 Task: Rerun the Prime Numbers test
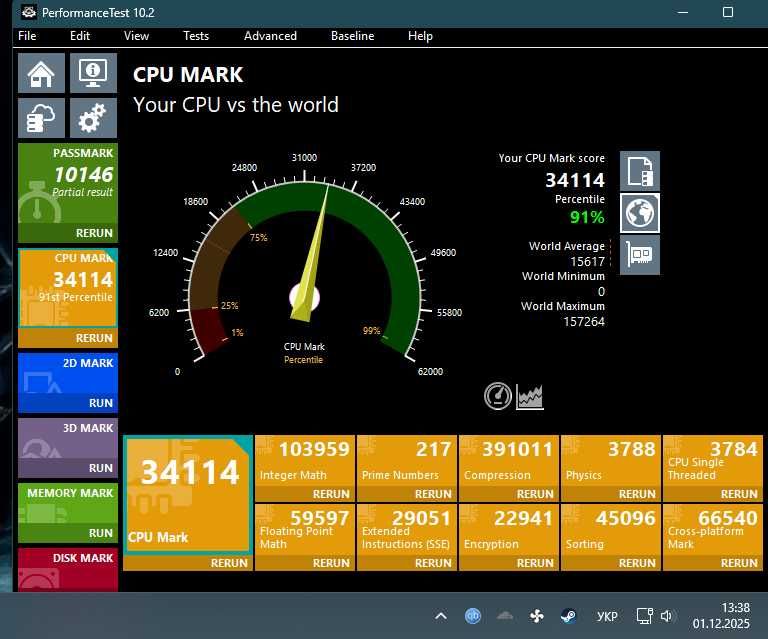[433, 494]
